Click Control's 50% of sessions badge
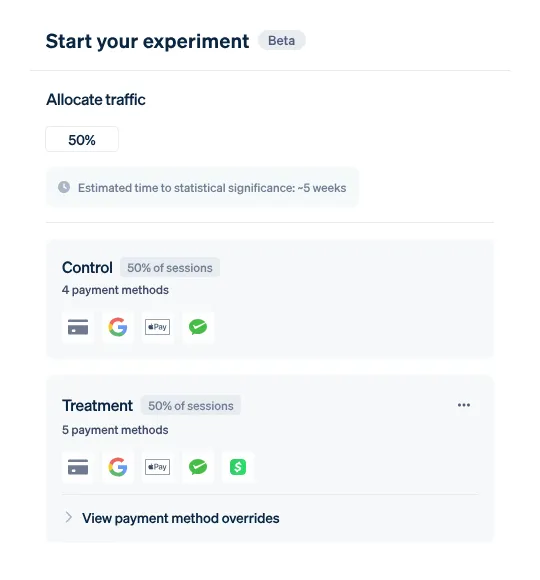Viewport: 540px width, 580px height. 170,267
